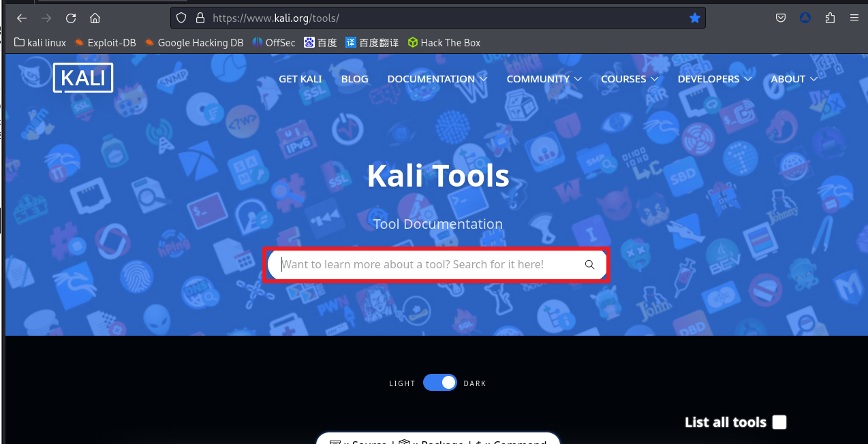Show tracking protection shield info
The width and height of the screenshot is (868, 444).
pyautogui.click(x=181, y=18)
